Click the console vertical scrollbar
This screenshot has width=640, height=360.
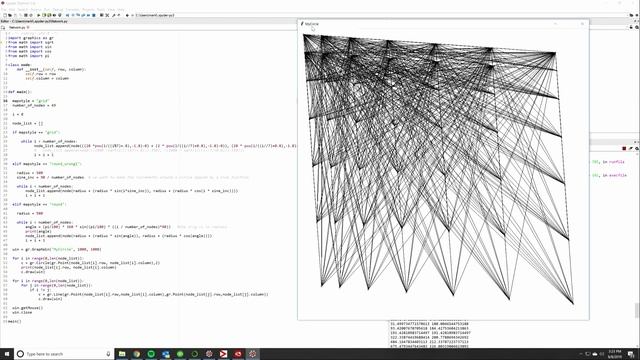coord(637,310)
